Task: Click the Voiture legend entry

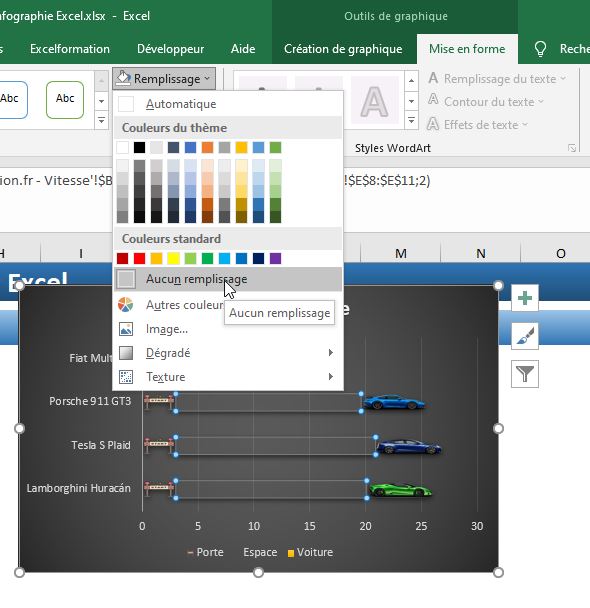Action: tap(311, 552)
